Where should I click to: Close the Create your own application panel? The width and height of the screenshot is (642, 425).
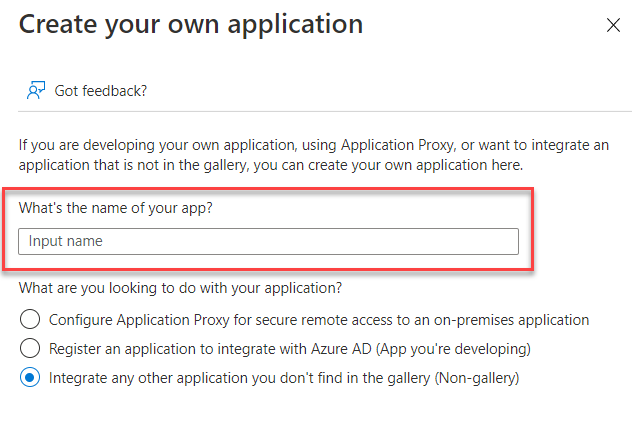pyautogui.click(x=613, y=25)
